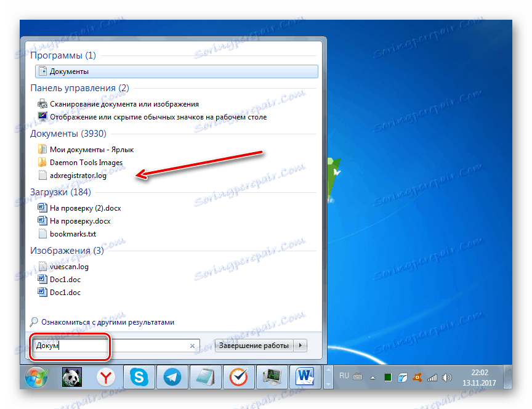This screenshot has width=532, height=409.
Task: Open the clock checkmark app on taskbar
Action: pos(238,377)
